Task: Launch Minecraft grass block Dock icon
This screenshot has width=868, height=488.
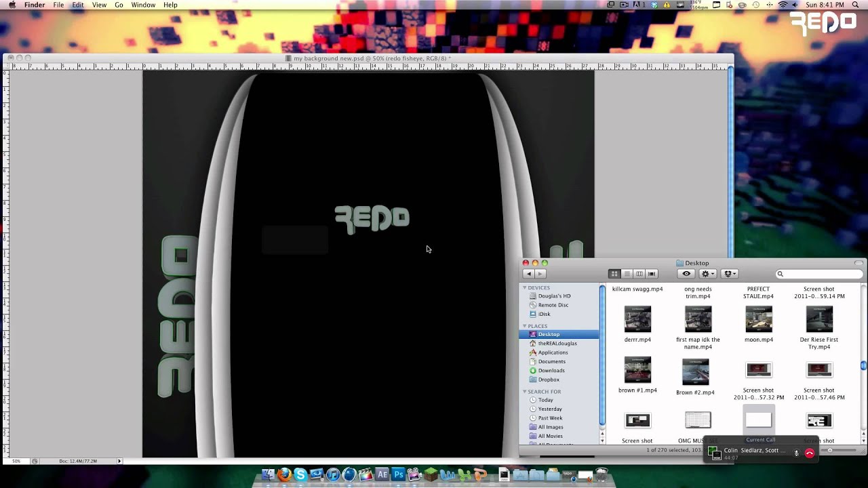Action: (431, 474)
